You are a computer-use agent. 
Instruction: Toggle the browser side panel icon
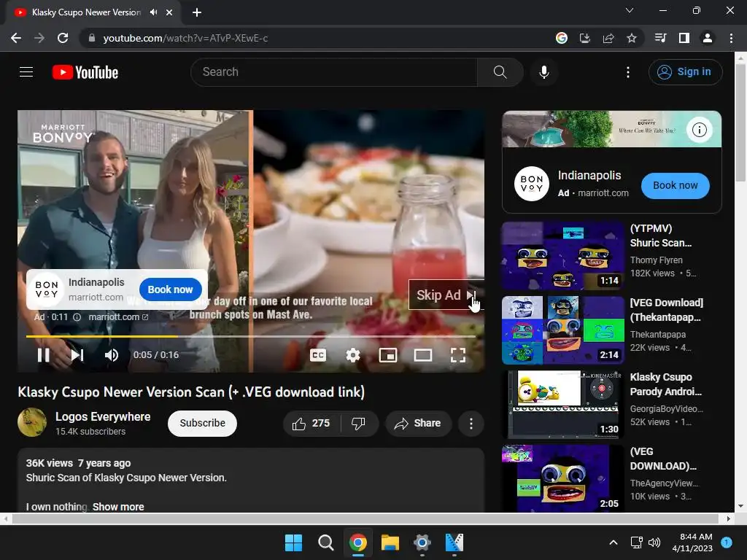click(x=684, y=38)
